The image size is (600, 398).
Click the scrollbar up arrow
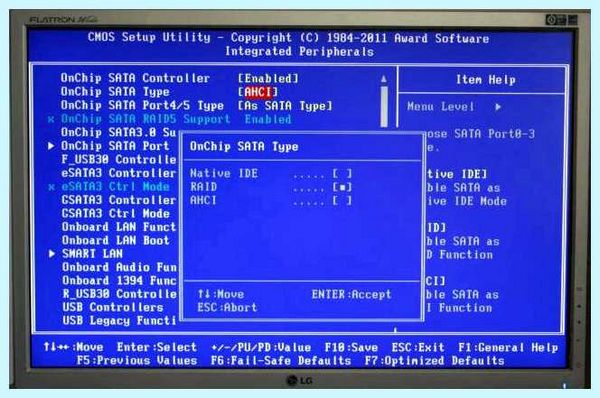click(384, 79)
